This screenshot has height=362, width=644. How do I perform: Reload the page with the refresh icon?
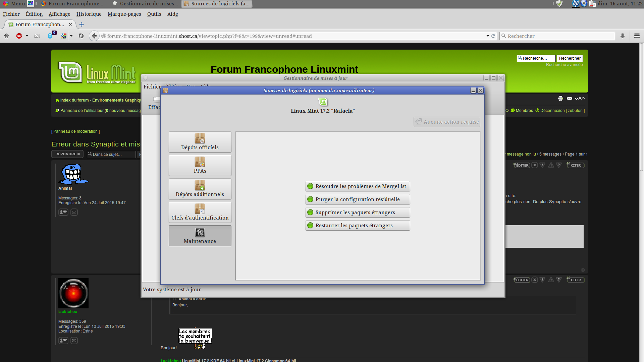[x=493, y=36]
